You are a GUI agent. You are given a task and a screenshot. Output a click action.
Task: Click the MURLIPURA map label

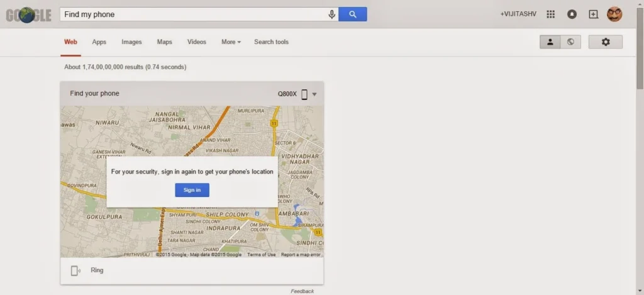[251, 111]
